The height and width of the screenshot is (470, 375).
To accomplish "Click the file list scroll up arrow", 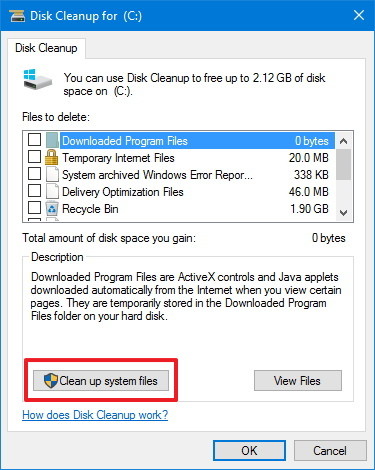I will [x=343, y=141].
